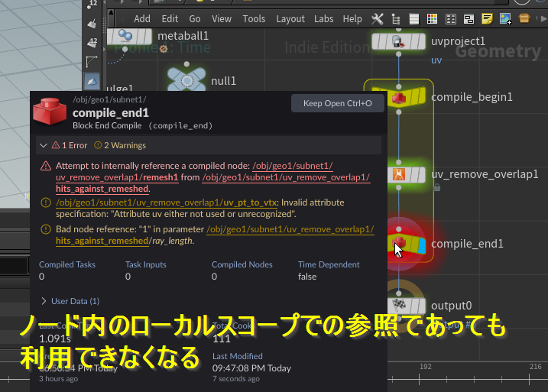Select the null1 node
Viewport: 548px width, 392px height.
[186, 79]
